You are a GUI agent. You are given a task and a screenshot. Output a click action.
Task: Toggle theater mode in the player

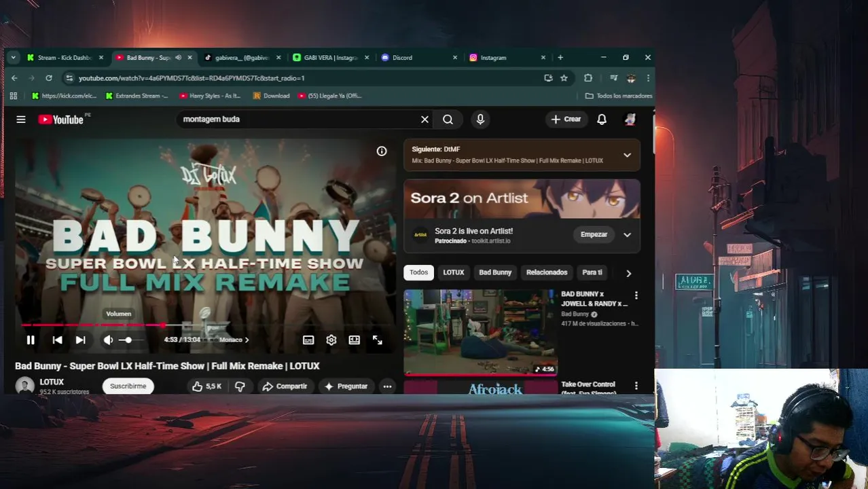click(x=355, y=340)
